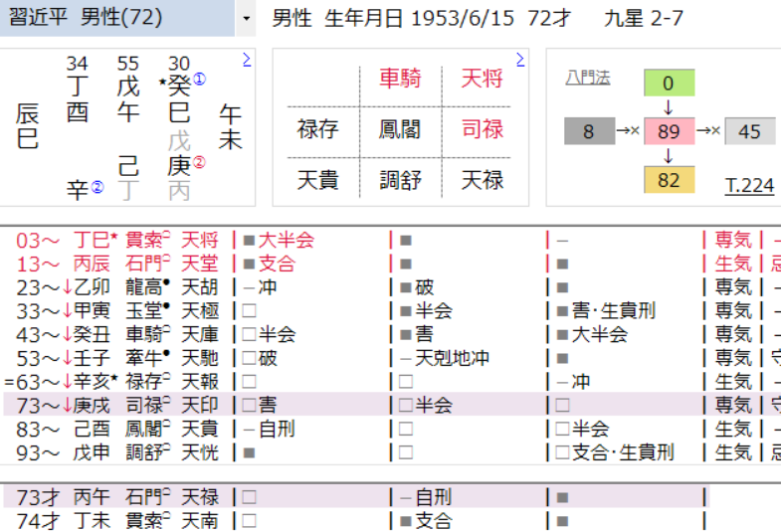The height and width of the screenshot is (532, 781).
Task: Select the light gray 45 box
Action: click(x=749, y=131)
